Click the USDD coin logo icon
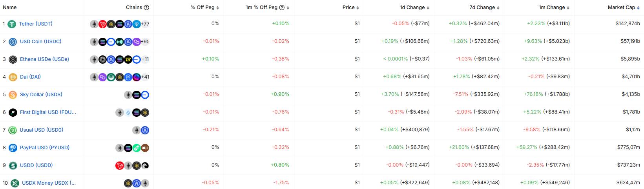 [x=13, y=165]
